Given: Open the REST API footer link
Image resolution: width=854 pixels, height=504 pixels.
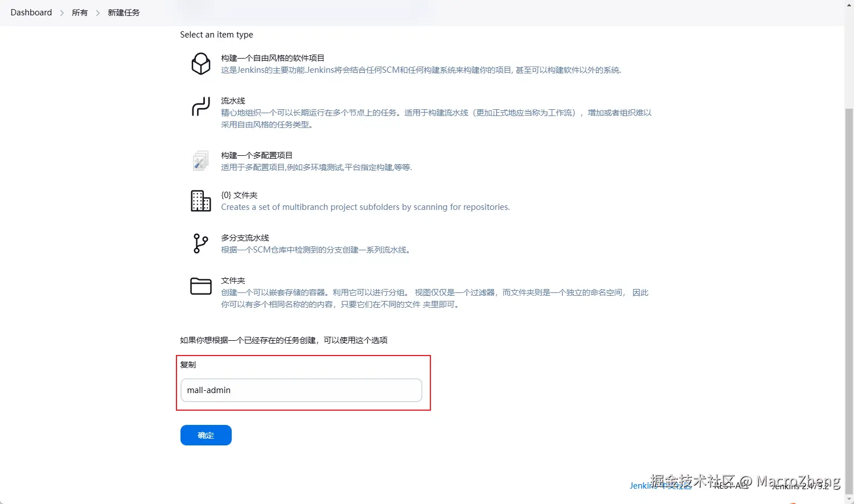Looking at the screenshot, I should pyautogui.click(x=731, y=486).
